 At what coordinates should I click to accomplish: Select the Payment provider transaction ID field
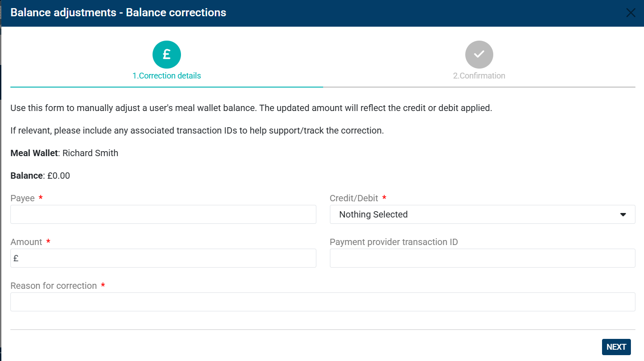tap(482, 258)
